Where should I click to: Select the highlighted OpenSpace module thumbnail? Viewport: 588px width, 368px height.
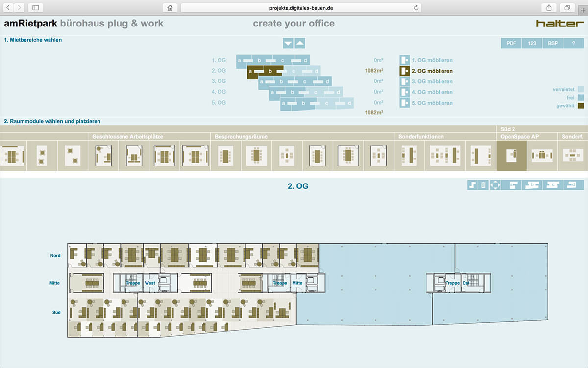pyautogui.click(x=512, y=156)
